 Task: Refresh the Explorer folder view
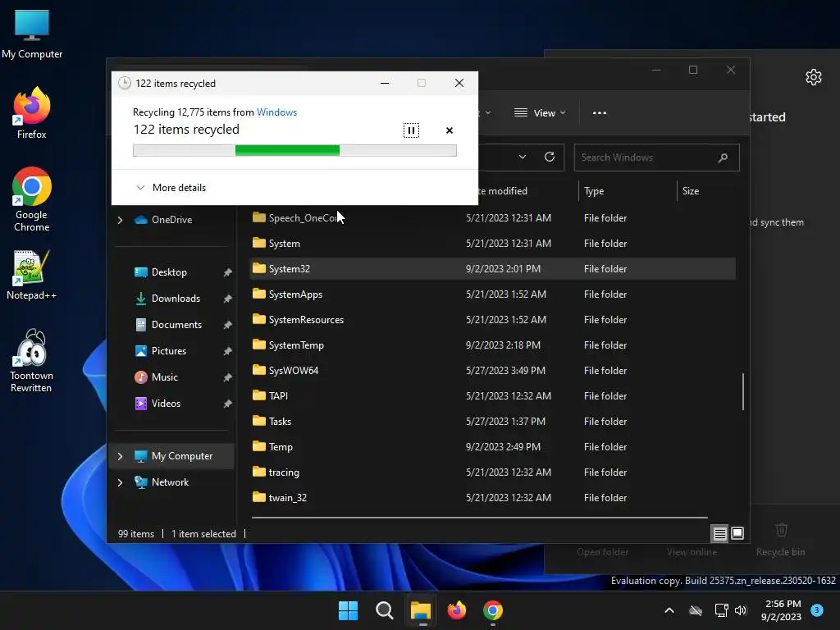tap(549, 157)
